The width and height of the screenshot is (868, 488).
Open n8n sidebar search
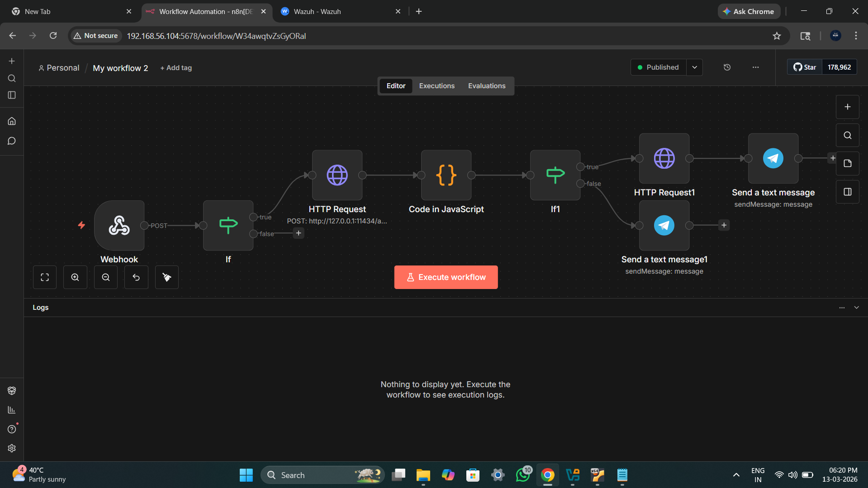(x=12, y=78)
